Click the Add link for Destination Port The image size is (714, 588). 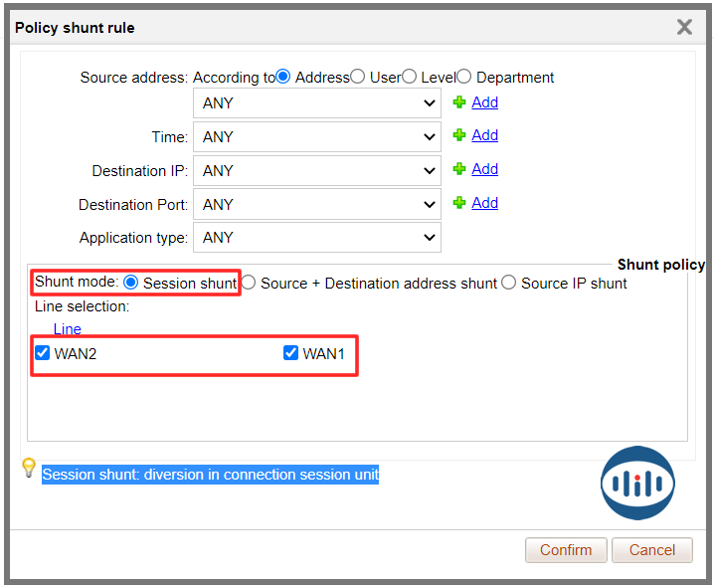[x=484, y=203]
